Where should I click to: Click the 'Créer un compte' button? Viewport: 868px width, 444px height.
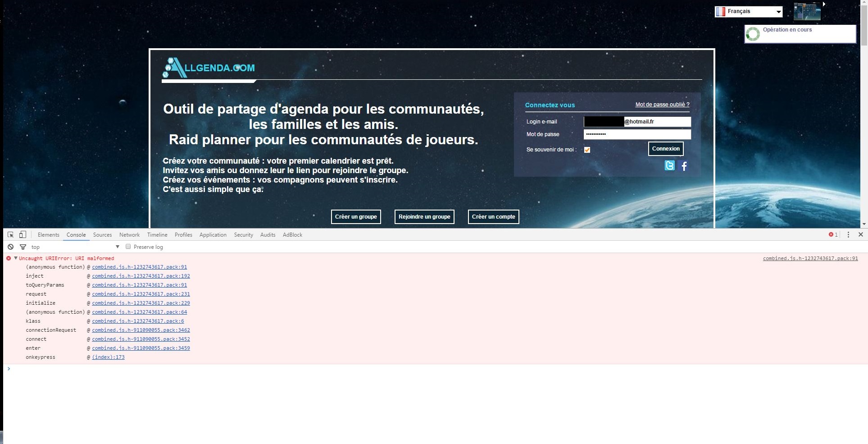494,217
